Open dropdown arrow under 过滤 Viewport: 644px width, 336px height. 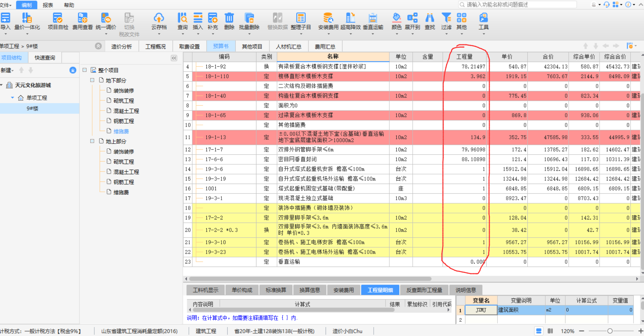[446, 34]
